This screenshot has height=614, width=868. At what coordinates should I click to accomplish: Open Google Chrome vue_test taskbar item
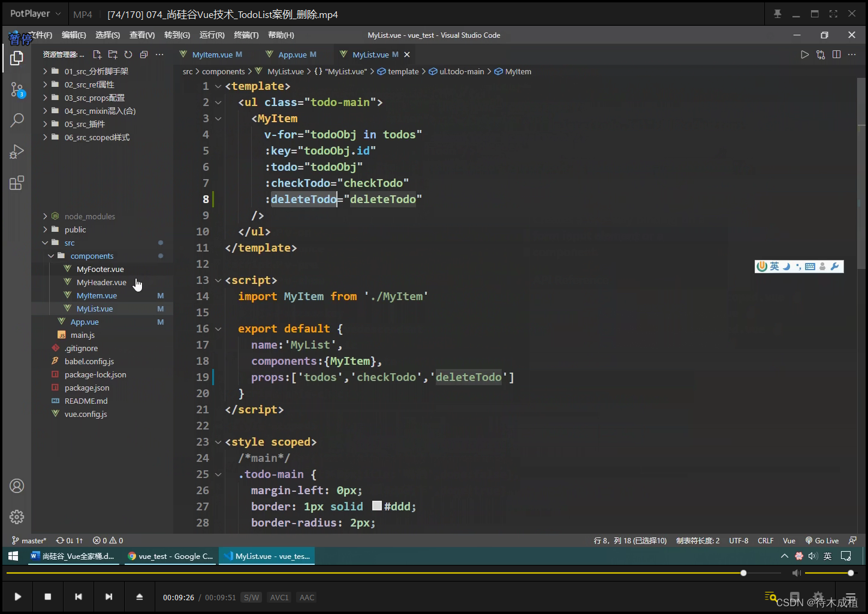[x=171, y=556]
